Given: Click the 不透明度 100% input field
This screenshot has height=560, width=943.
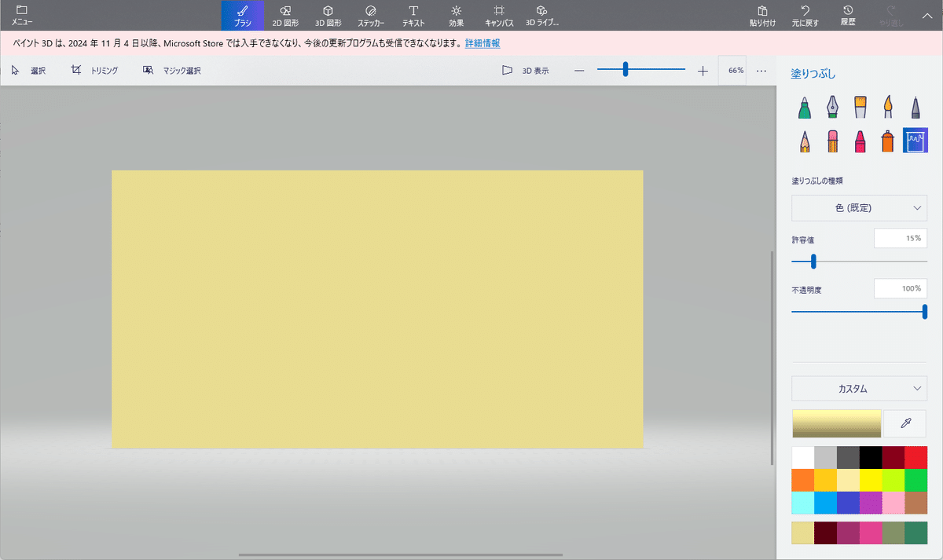Looking at the screenshot, I should [x=901, y=289].
